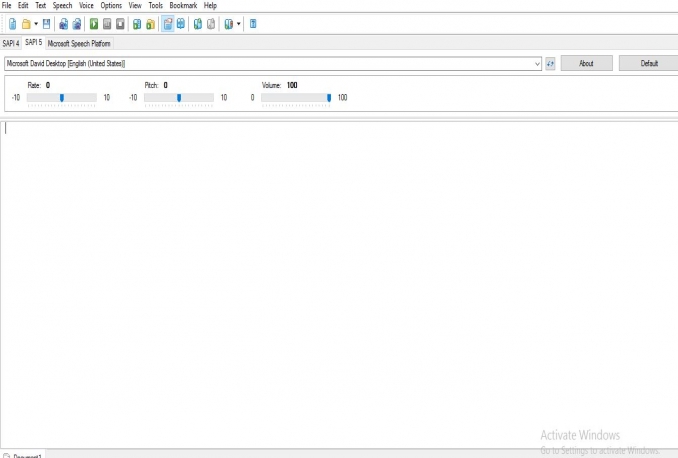Expand the last dropdown arrow in the toolbar
Screen dimensions: 678x458
239,24
